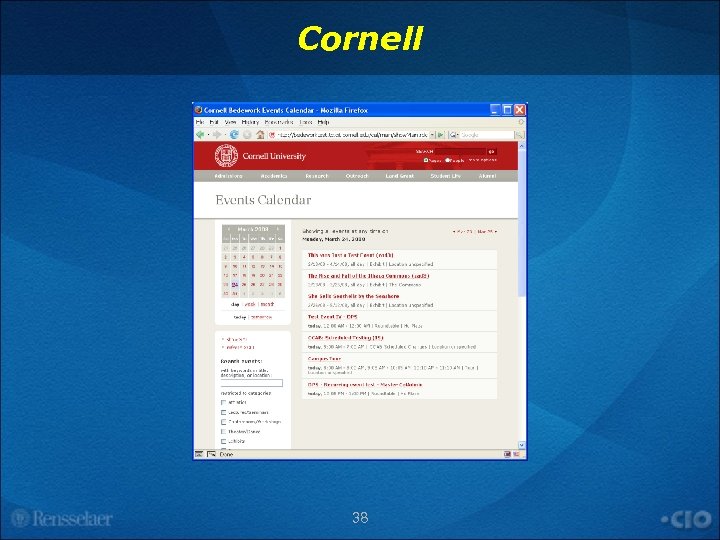Click the Firefox icon in title bar
720x540 pixels.
(198, 110)
